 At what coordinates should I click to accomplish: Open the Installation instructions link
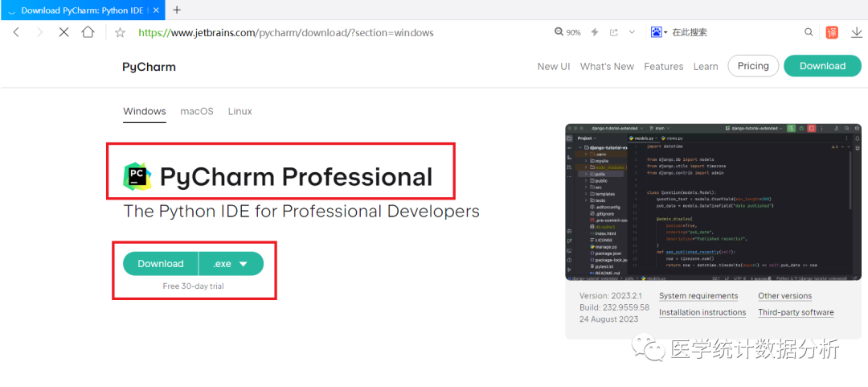click(702, 313)
